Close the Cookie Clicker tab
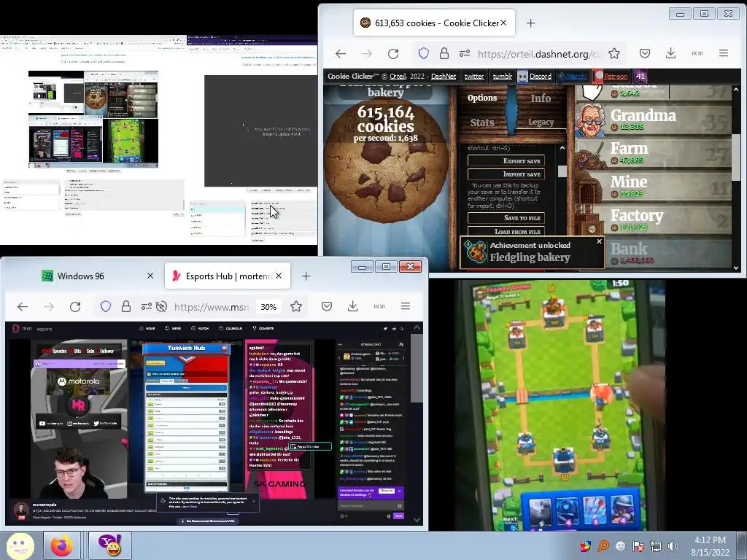 (x=503, y=23)
